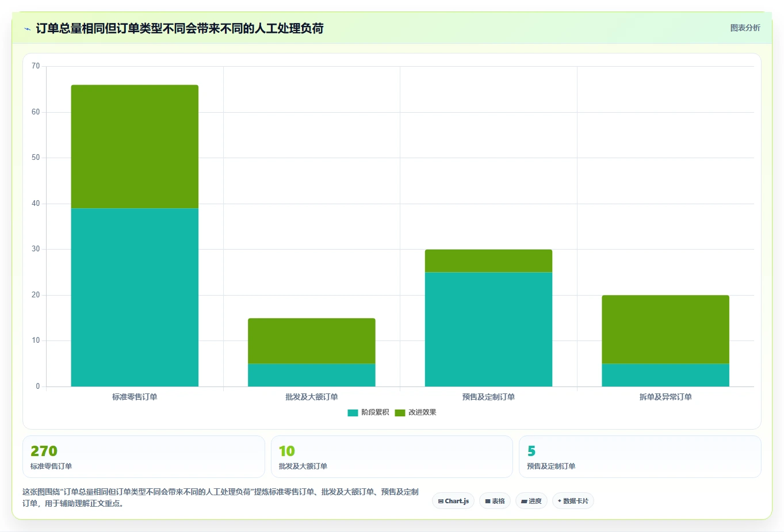Image resolution: width=784 pixels, height=532 pixels.
Task: Click the 改进效果 legend label
Action: pos(422,412)
